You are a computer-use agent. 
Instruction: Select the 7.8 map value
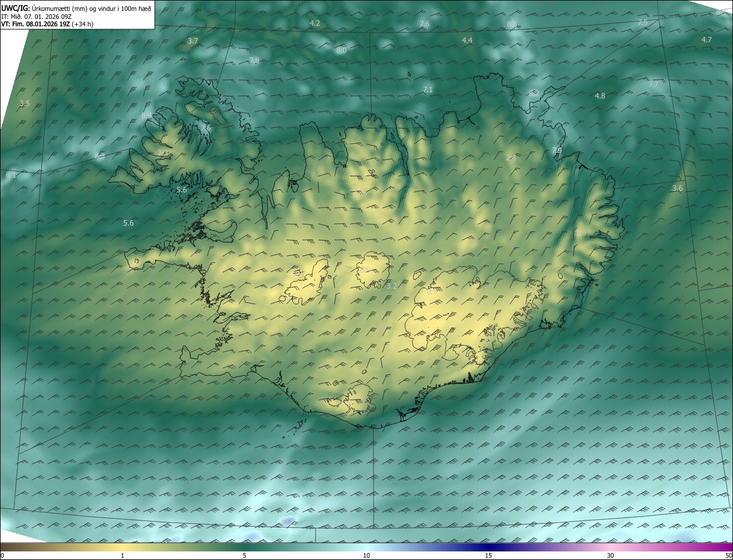[x=254, y=61]
